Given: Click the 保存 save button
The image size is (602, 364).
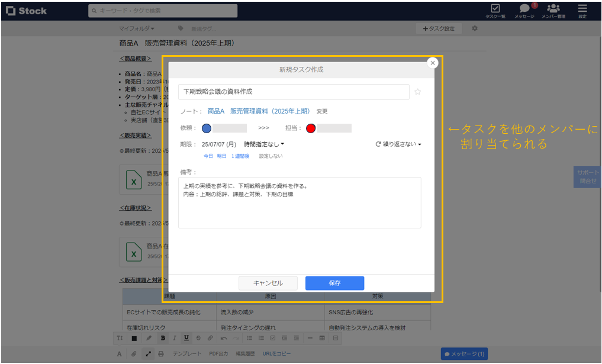Looking at the screenshot, I should click(x=334, y=283).
